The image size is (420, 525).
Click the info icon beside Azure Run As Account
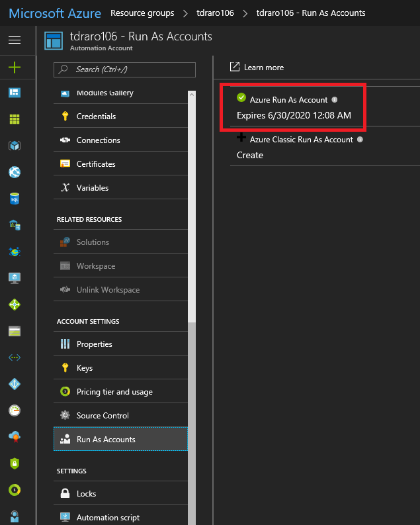pyautogui.click(x=335, y=99)
